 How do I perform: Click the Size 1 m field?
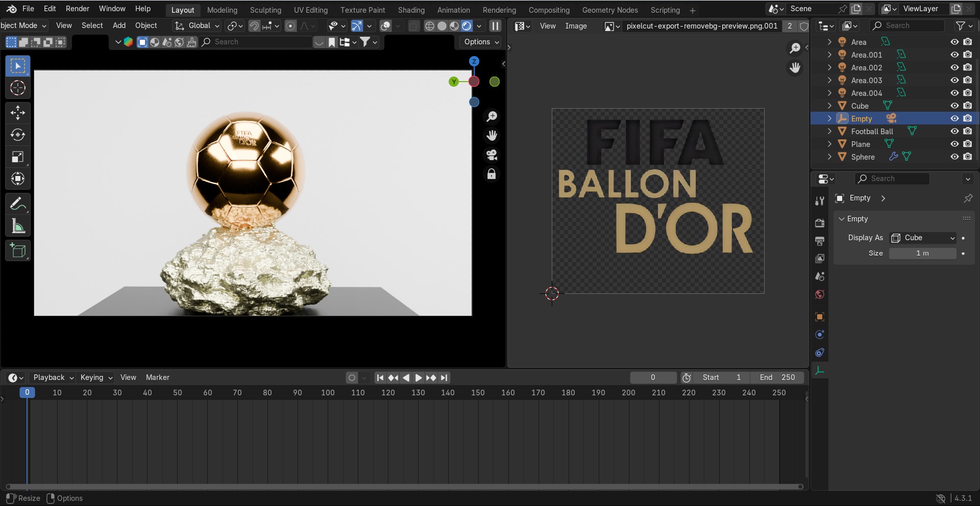click(922, 254)
